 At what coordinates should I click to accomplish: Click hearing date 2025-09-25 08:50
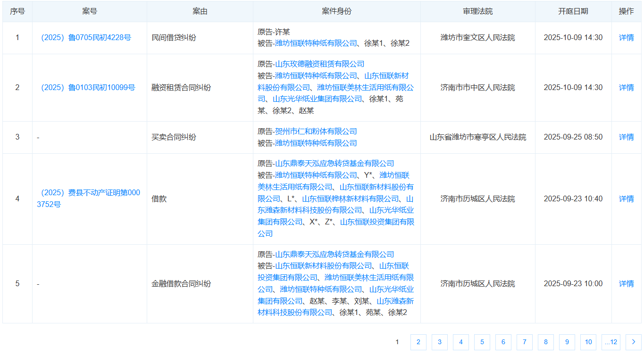[573, 137]
